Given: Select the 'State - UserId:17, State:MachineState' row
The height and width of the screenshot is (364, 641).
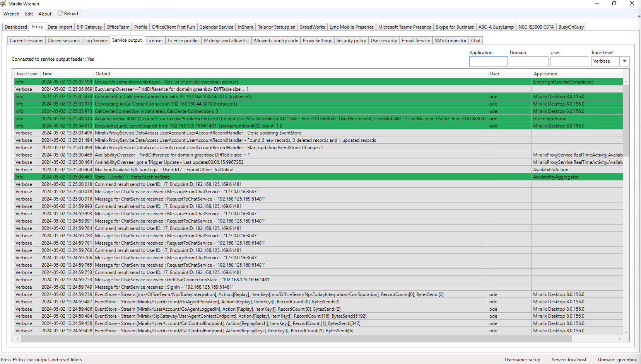Looking at the screenshot, I should tap(318, 177).
